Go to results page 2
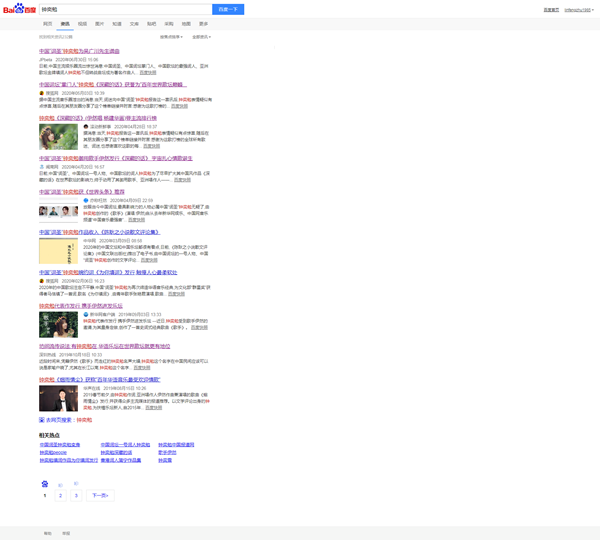The height and width of the screenshot is (540, 600). 60,495
